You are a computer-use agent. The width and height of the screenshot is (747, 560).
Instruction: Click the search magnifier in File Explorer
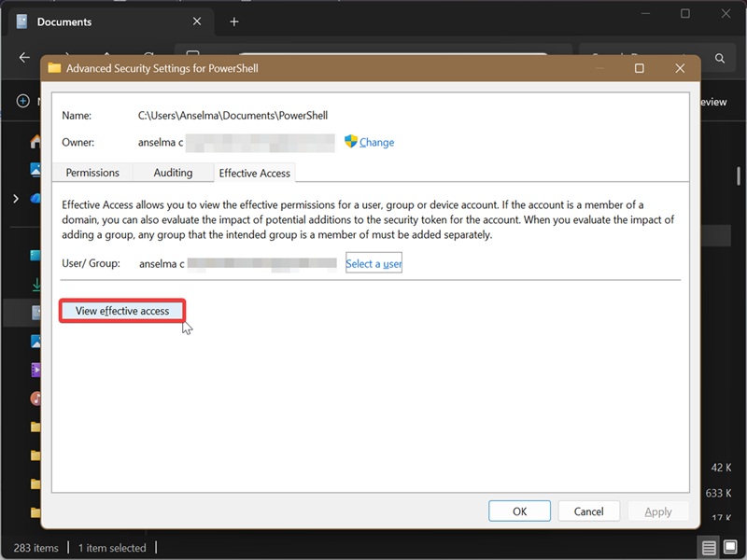point(720,58)
